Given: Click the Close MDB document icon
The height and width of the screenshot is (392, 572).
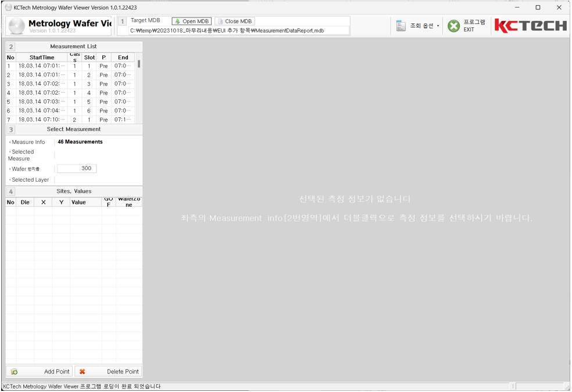Looking at the screenshot, I should (220, 21).
